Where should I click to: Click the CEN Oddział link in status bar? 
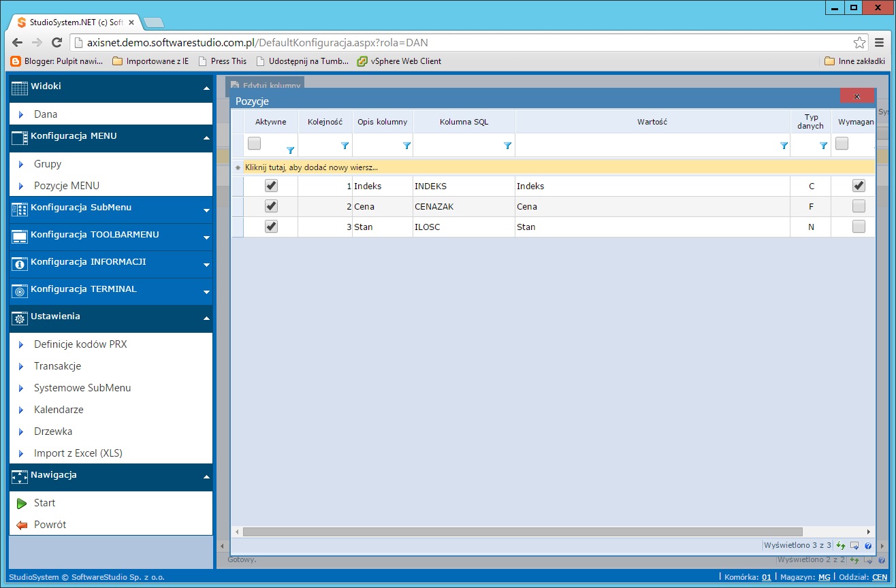click(881, 576)
